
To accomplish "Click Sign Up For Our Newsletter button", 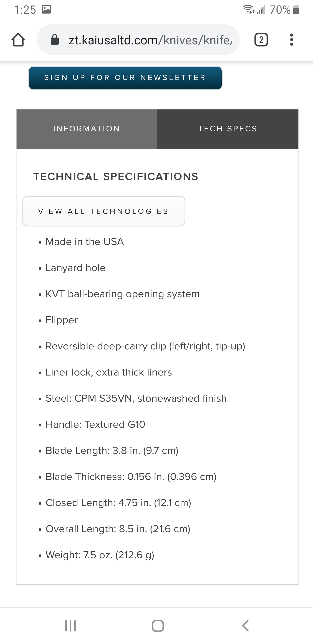I will [125, 78].
